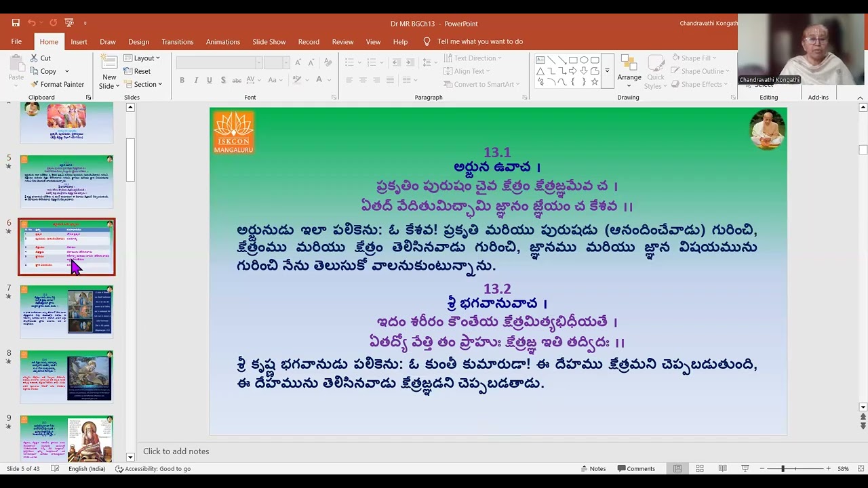This screenshot has width=868, height=488.
Task: Open the Layout dropdown
Action: 142,58
